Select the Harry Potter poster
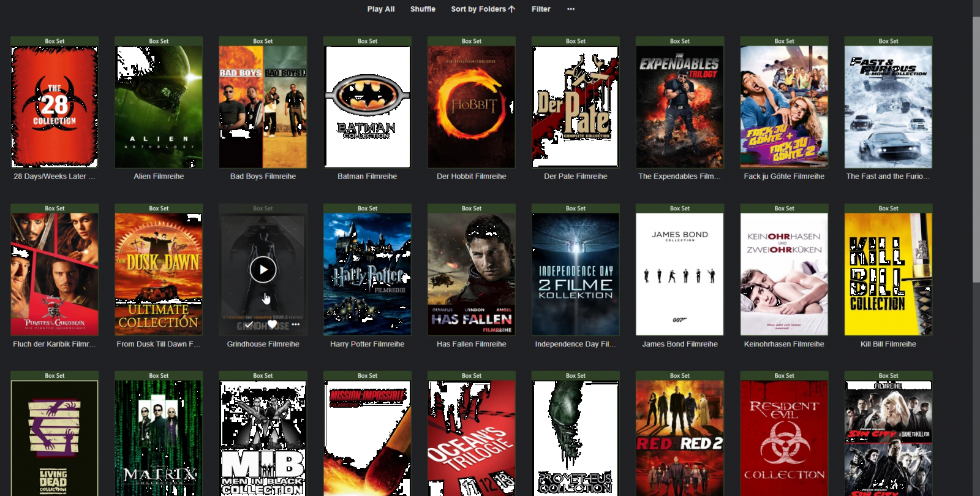The width and height of the screenshot is (980, 496). tap(367, 274)
